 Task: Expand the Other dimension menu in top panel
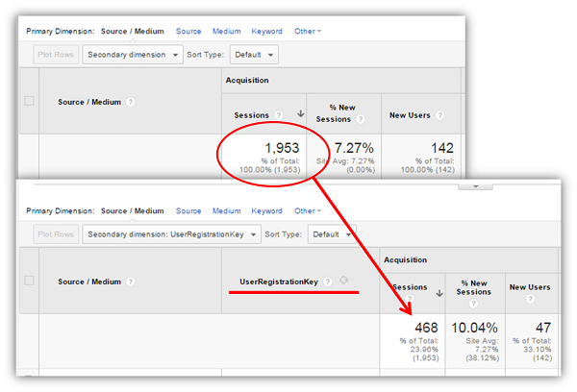pyautogui.click(x=308, y=31)
